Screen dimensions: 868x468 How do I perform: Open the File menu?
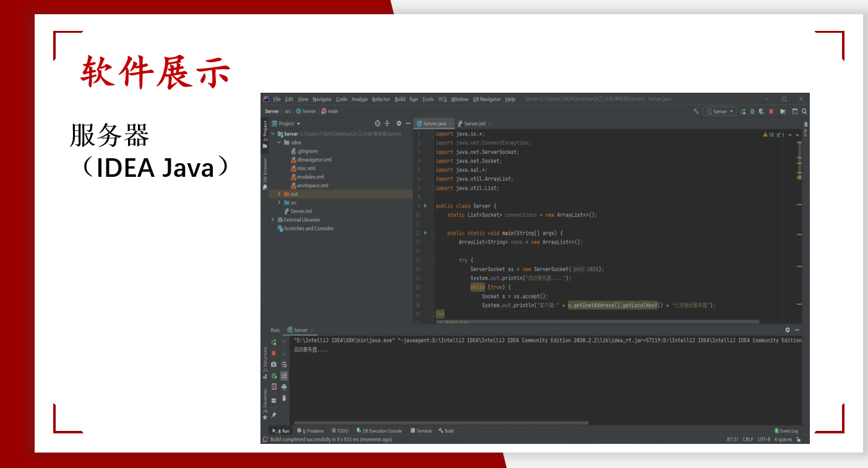(277, 99)
